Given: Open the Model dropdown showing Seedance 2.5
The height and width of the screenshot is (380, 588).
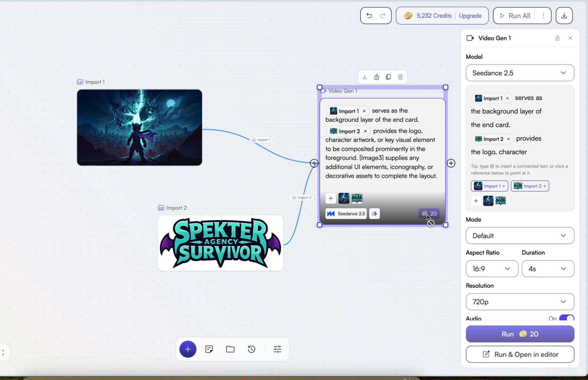Looking at the screenshot, I should click(520, 73).
